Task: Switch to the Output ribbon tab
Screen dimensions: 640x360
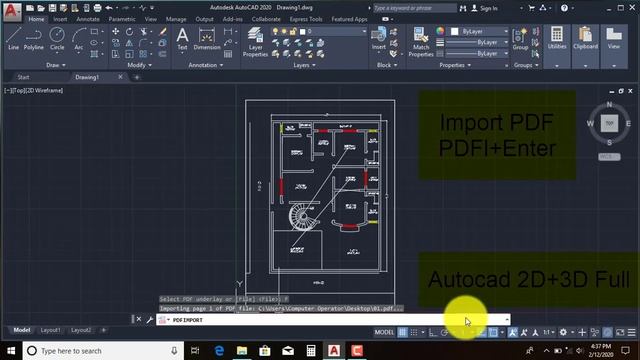Action: (x=204, y=19)
